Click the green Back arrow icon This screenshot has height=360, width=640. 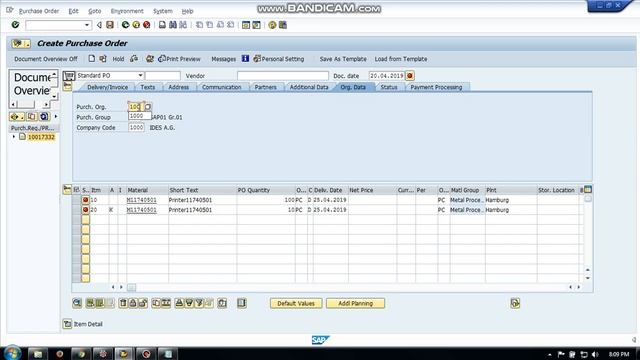pyautogui.click(x=125, y=25)
